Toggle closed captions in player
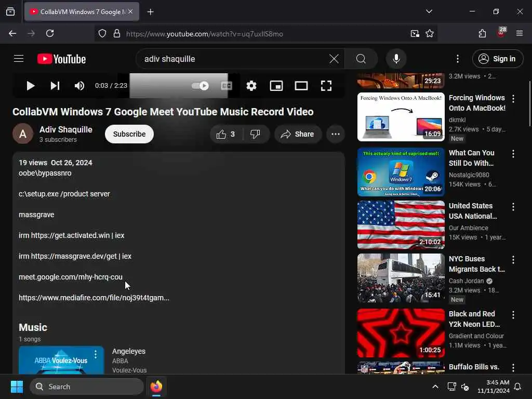Screen dimensions: 532x399 [227, 86]
